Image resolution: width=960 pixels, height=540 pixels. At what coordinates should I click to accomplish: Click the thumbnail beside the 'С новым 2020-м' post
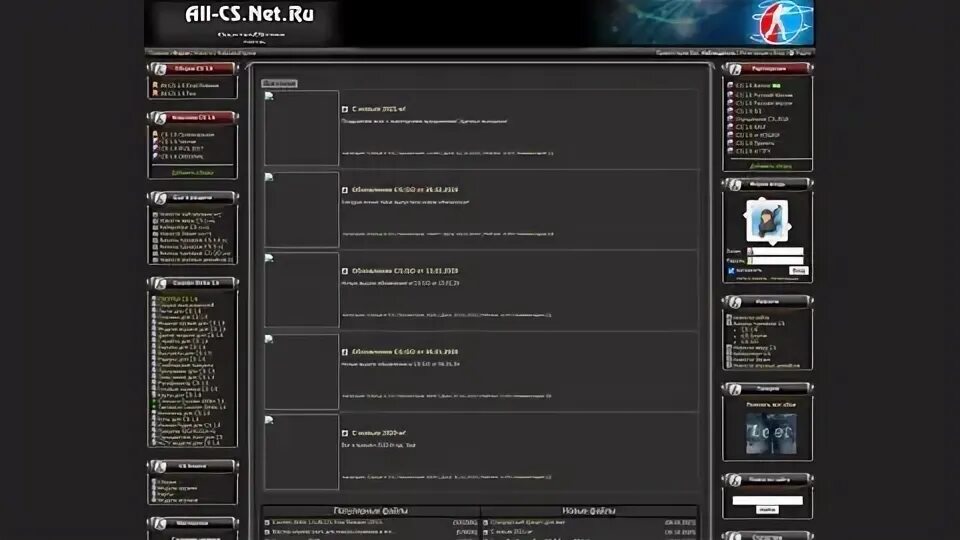(x=301, y=452)
